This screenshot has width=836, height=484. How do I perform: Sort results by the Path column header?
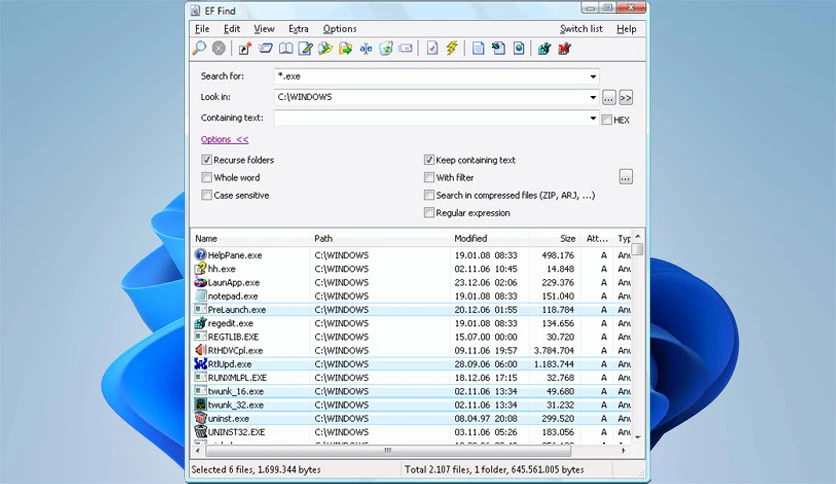coord(380,238)
